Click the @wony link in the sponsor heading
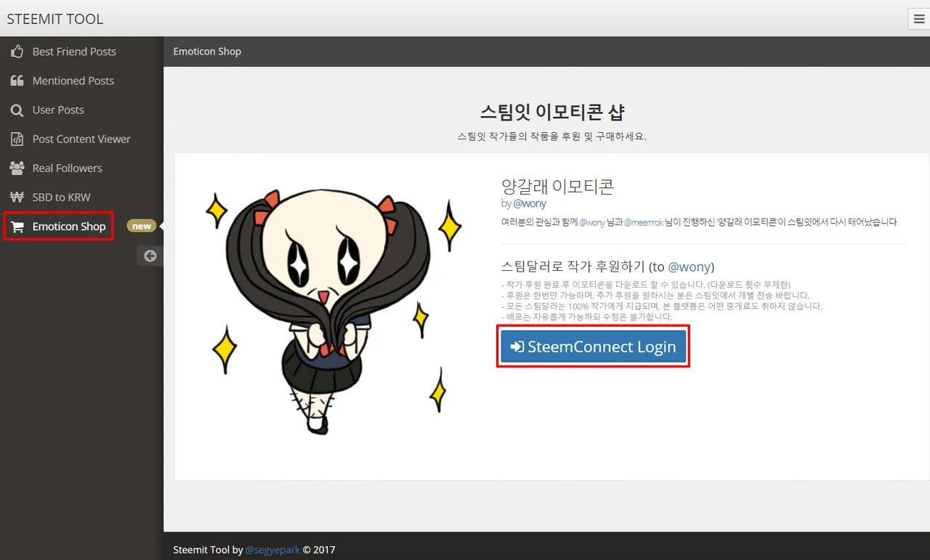 pyautogui.click(x=689, y=267)
